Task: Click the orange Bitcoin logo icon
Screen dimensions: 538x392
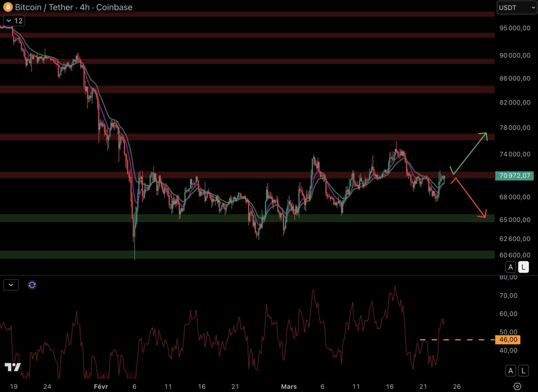Action: click(x=8, y=7)
